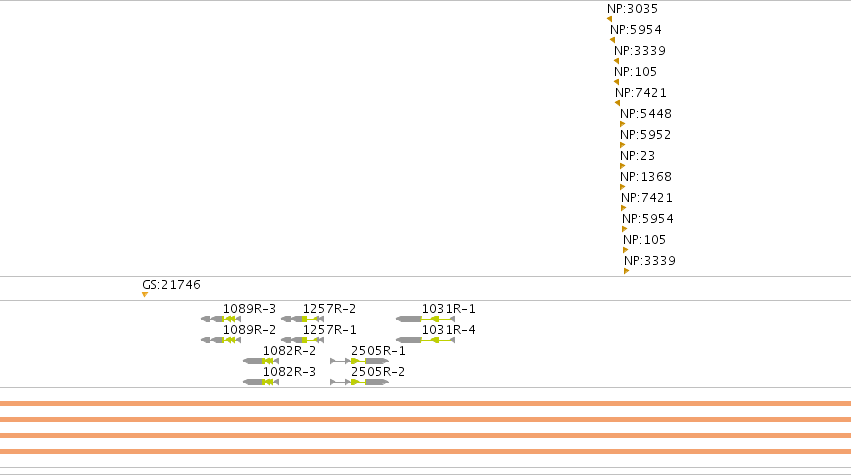Image resolution: width=851 pixels, height=475 pixels.
Task: Click the left-pointing NP:5954 triangle marker
Action: coord(612,40)
